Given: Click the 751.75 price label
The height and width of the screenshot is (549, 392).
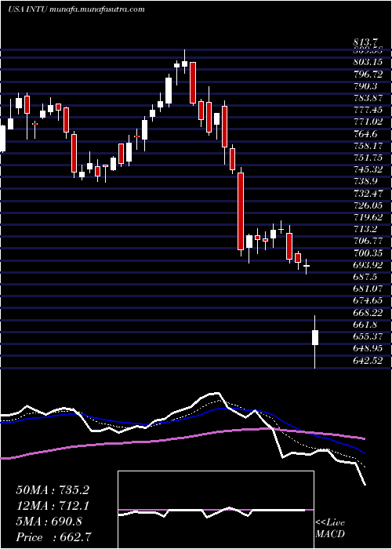Looking at the screenshot, I should pyautogui.click(x=369, y=158).
